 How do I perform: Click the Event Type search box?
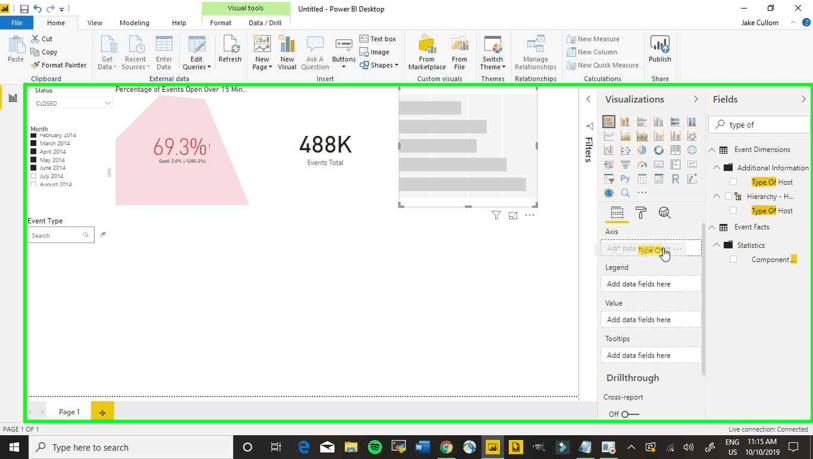(61, 235)
